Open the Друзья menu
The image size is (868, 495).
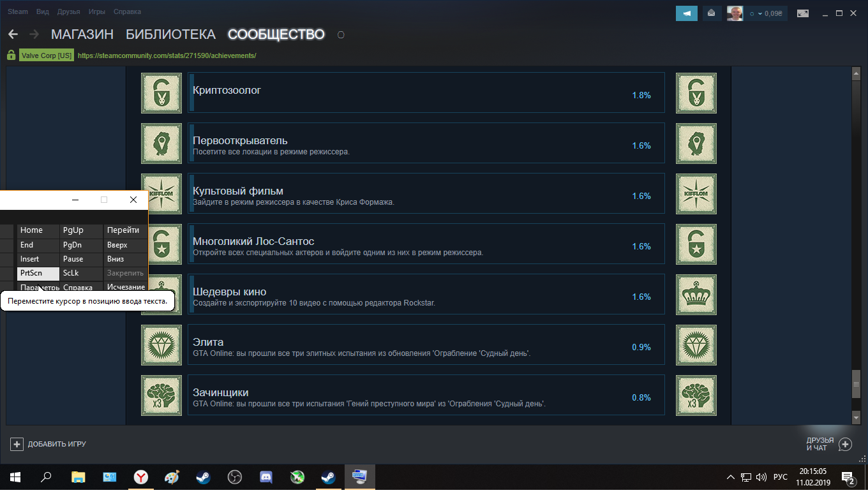tap(68, 12)
